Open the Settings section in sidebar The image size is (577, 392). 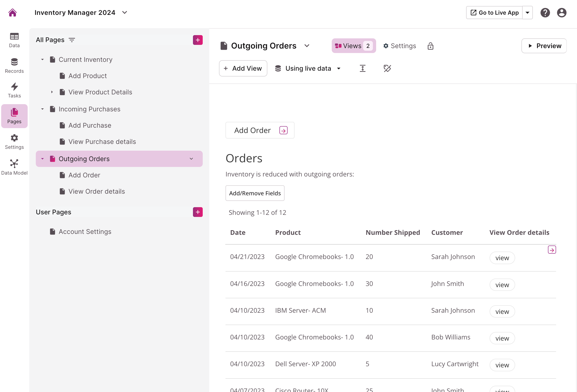coord(14,142)
